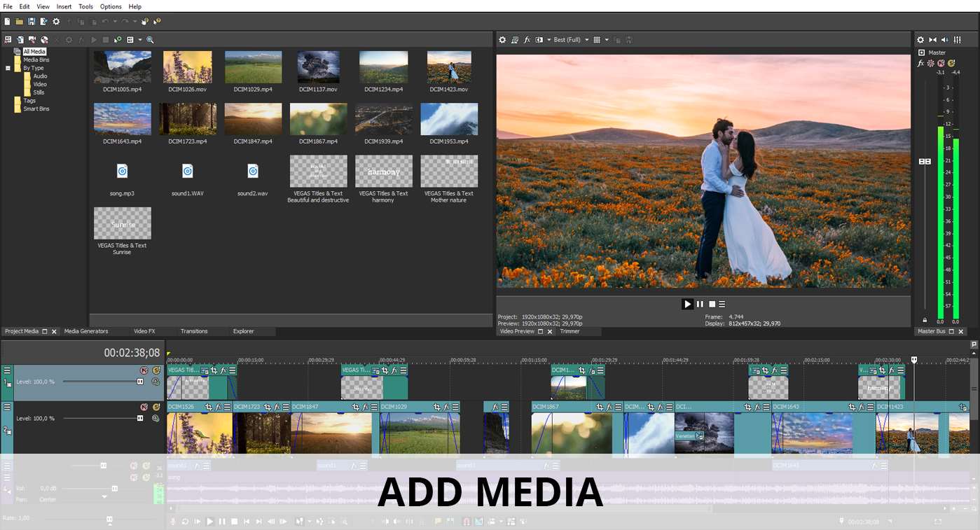Play the video in the preview window
Viewport: 980px width, 530px height.
[x=687, y=304]
